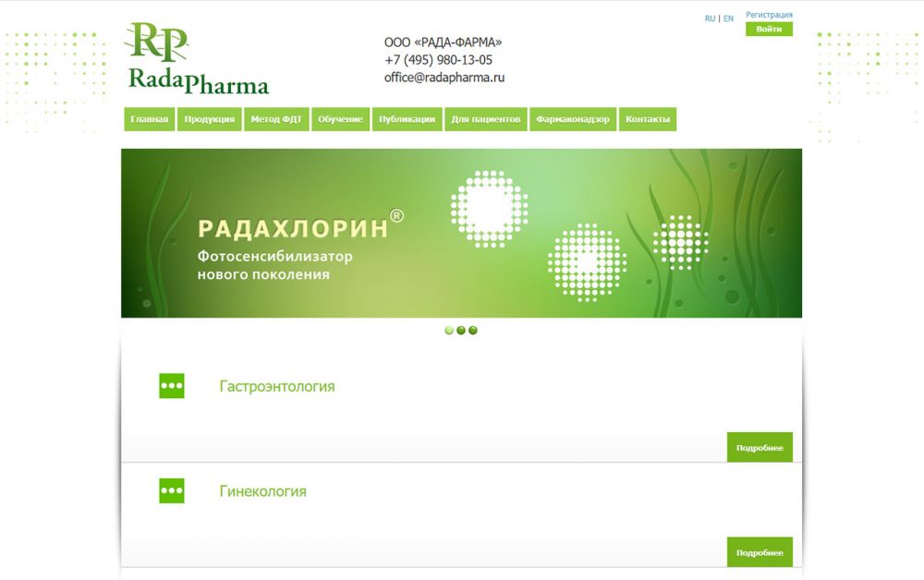
Task: Click the Регистрация link
Action: (769, 15)
